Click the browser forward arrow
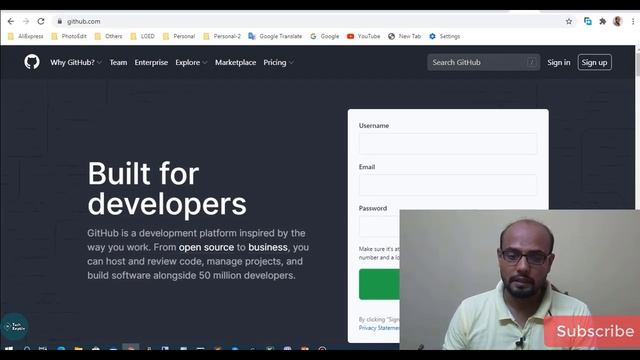This screenshot has height=360, width=640. 26,21
